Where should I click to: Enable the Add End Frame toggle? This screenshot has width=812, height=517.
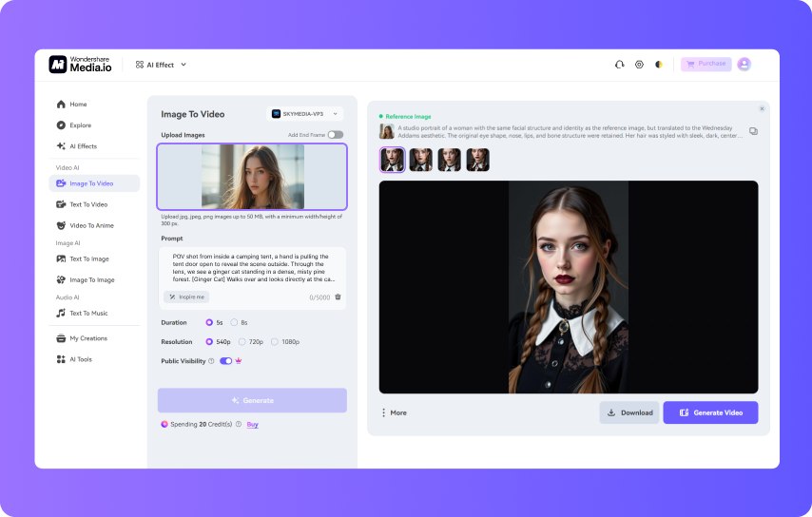tap(335, 135)
